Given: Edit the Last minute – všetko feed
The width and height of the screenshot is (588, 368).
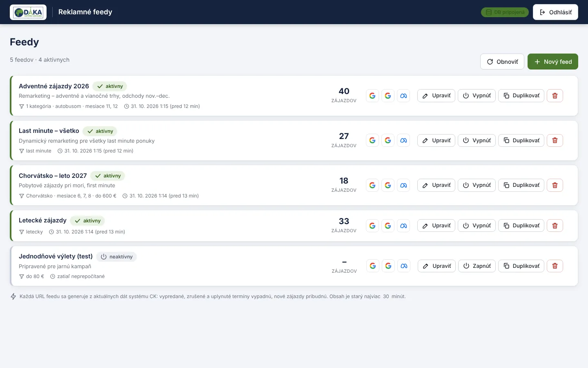Looking at the screenshot, I should coord(436,140).
